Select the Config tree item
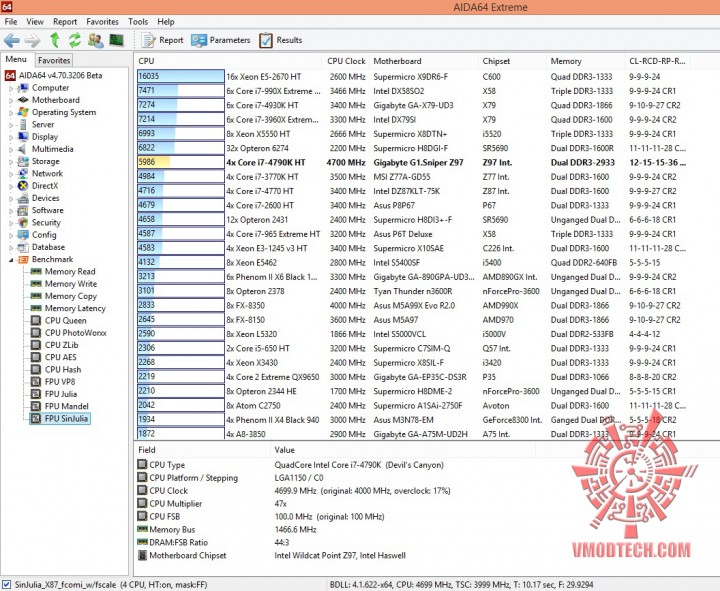This screenshot has width=720, height=591. [44, 235]
